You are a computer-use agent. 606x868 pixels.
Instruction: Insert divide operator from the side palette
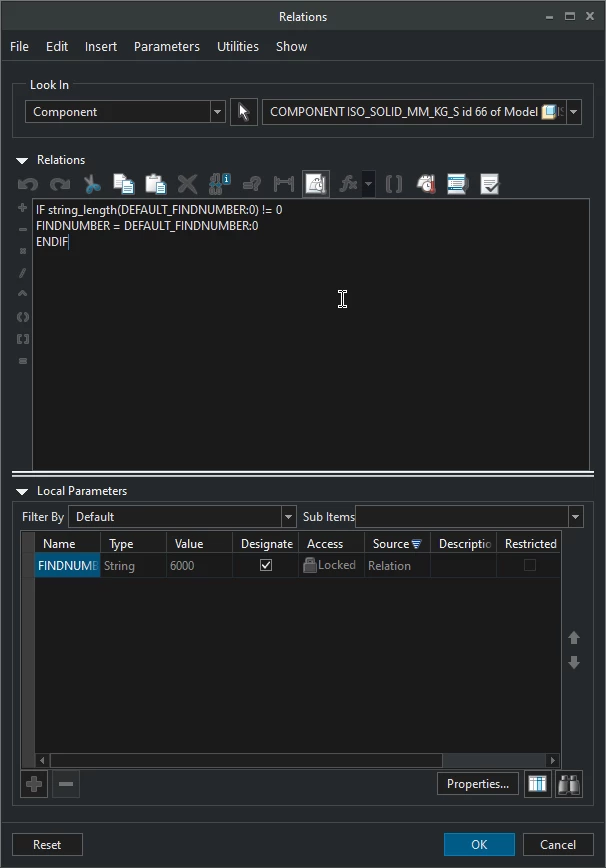point(22,273)
